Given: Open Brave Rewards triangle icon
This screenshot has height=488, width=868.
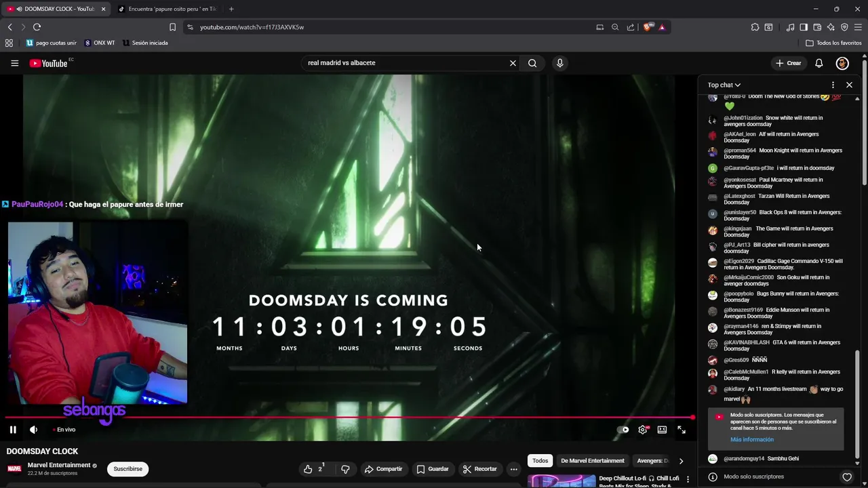Looking at the screenshot, I should click(662, 27).
